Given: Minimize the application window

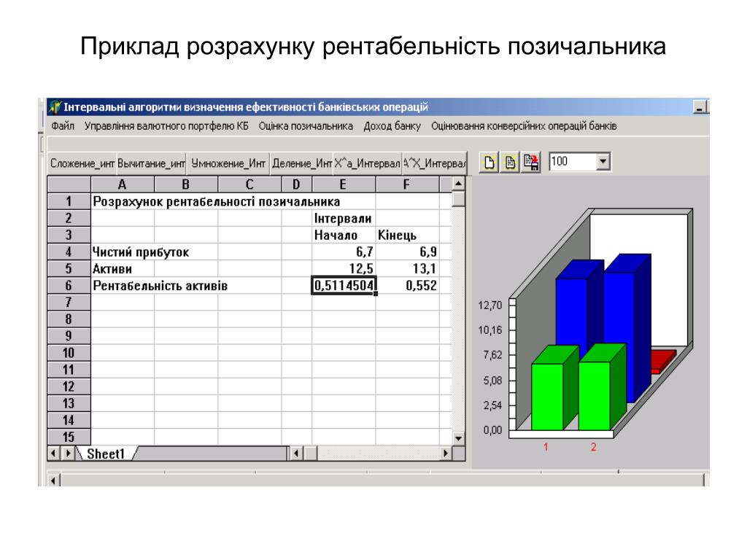Looking at the screenshot, I should tap(700, 107).
